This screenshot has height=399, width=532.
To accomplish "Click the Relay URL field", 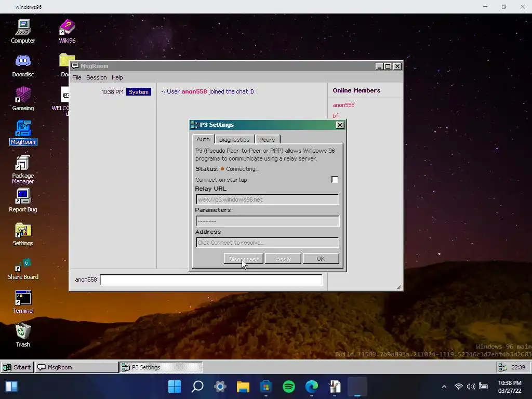I will (x=268, y=199).
